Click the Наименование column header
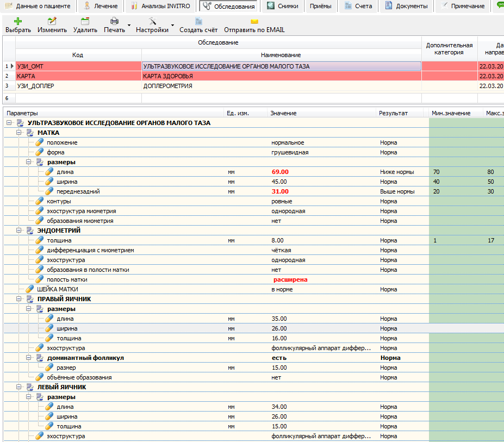Viewport: 504px width, 442px height. 281,55
